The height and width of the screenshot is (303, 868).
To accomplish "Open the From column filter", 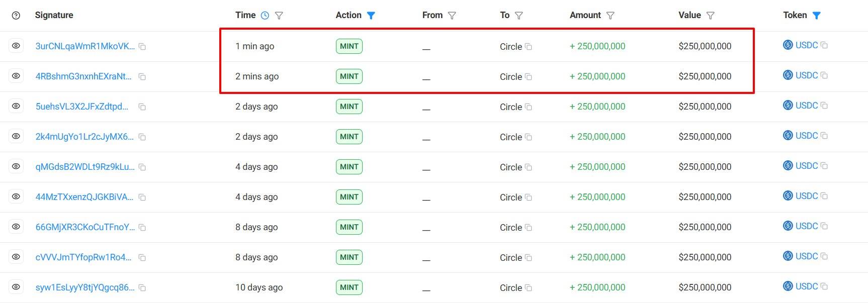I will coord(452,16).
